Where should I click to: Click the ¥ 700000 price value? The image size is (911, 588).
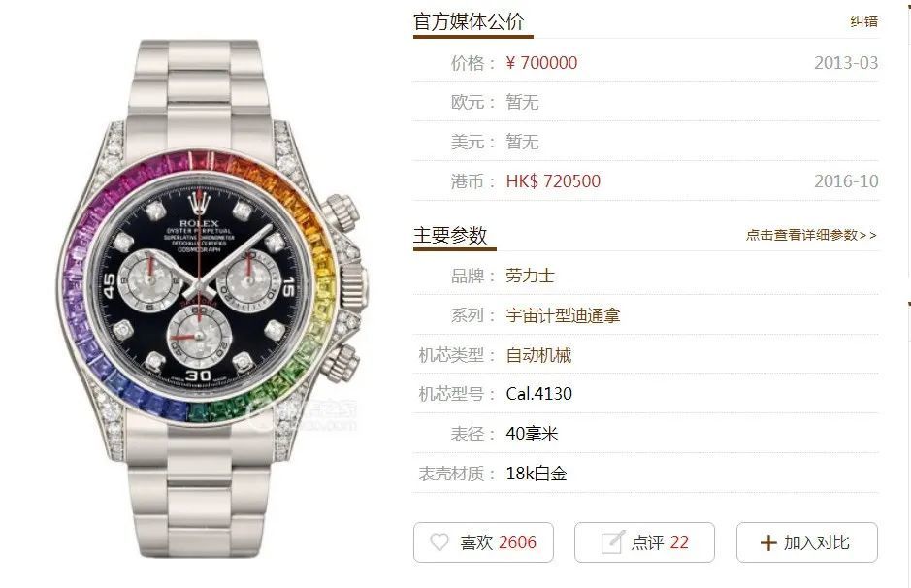541,63
